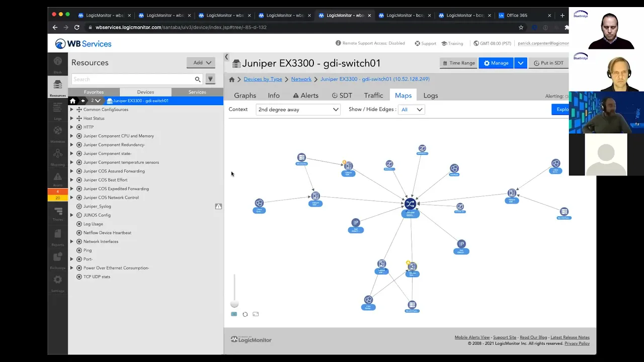
Task: Open the Privacy Policy link
Action: tap(577, 343)
